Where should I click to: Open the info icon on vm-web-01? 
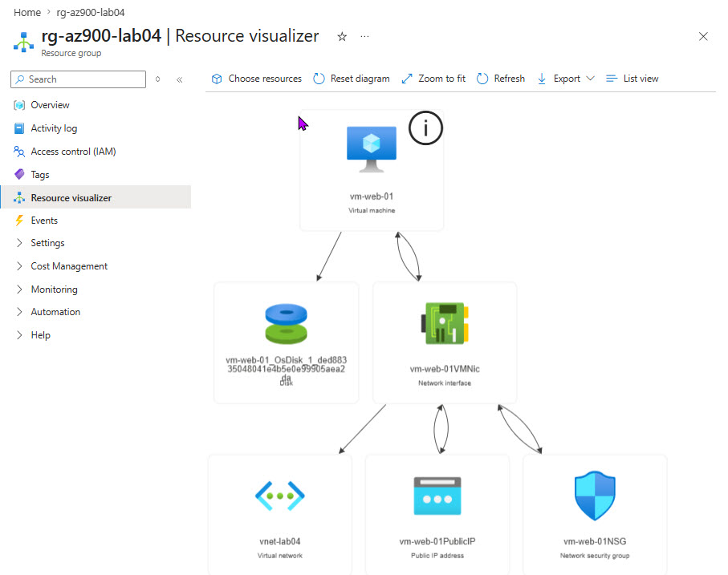point(425,128)
